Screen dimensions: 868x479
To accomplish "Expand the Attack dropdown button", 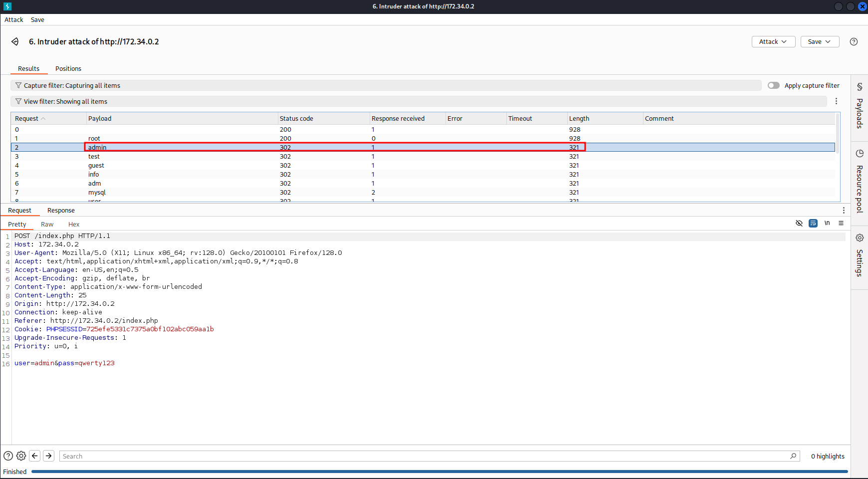I will 773,42.
